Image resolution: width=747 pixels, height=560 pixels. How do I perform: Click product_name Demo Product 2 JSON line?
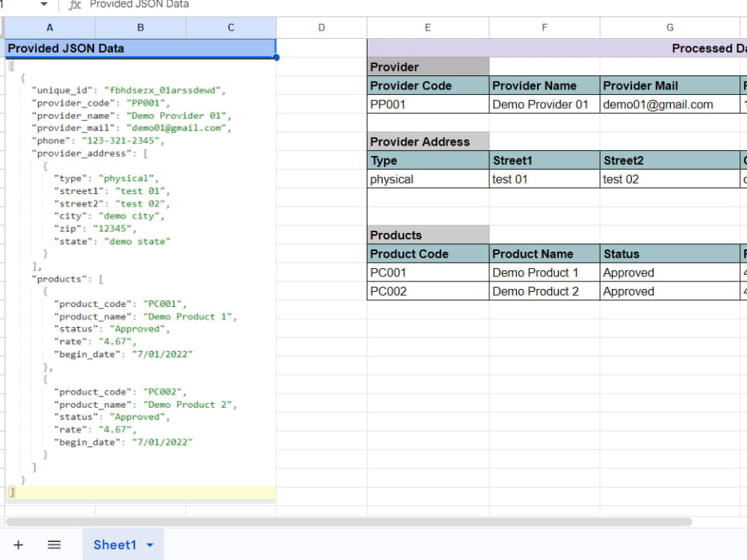pyautogui.click(x=146, y=405)
